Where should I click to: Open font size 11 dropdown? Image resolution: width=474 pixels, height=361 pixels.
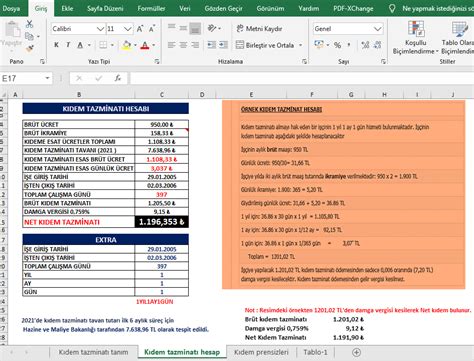click(128, 29)
